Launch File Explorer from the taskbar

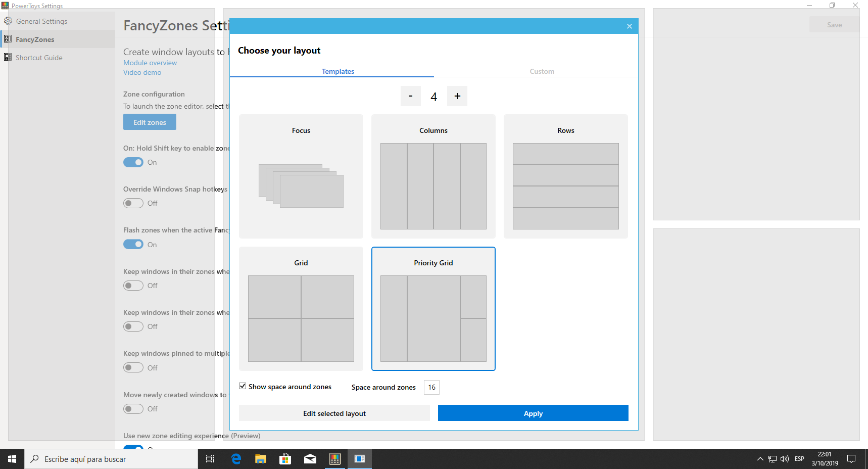261,459
